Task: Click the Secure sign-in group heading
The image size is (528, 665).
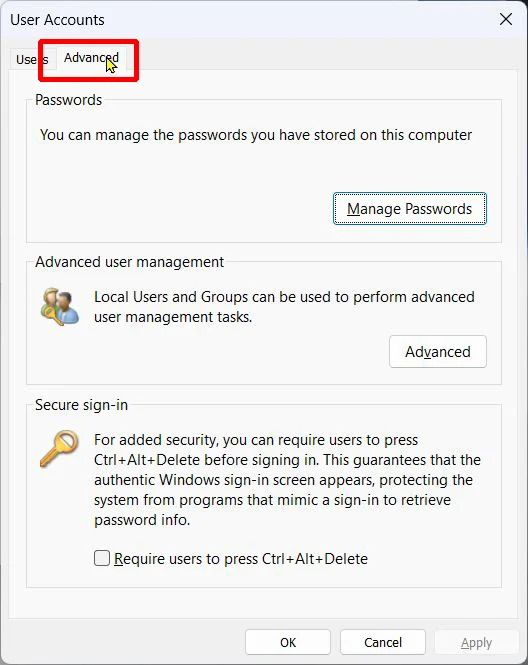Action: (x=81, y=405)
